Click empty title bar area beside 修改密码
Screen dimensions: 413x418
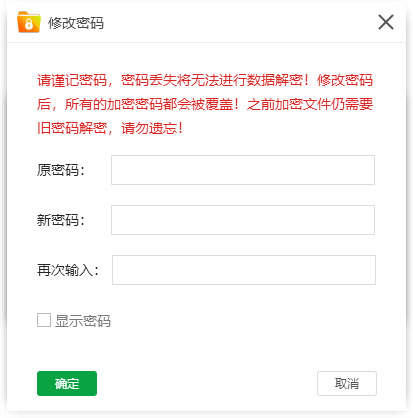pos(240,23)
